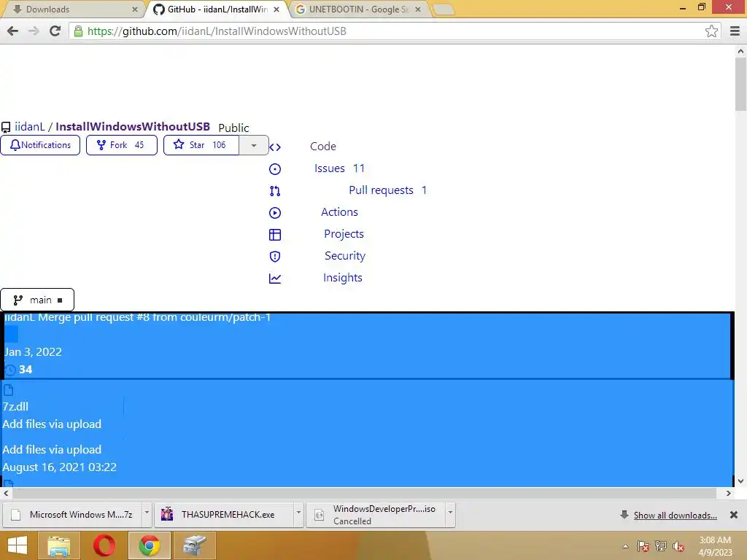Launch Opera from the taskbar

point(104,545)
